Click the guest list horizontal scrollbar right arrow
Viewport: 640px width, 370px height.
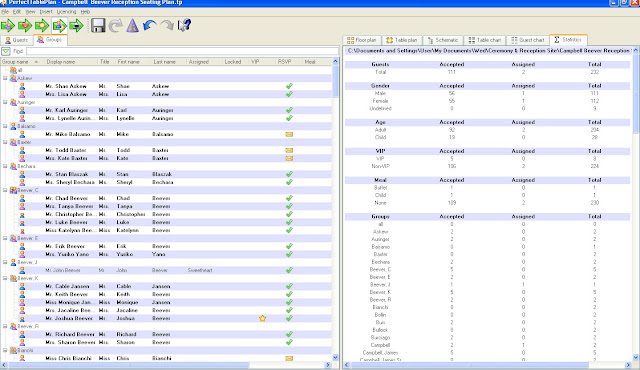coord(328,365)
